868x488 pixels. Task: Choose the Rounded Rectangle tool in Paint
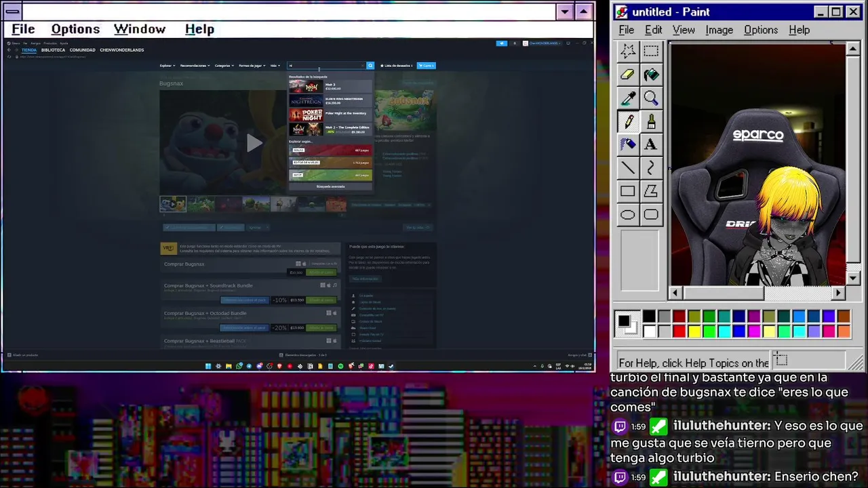click(651, 215)
